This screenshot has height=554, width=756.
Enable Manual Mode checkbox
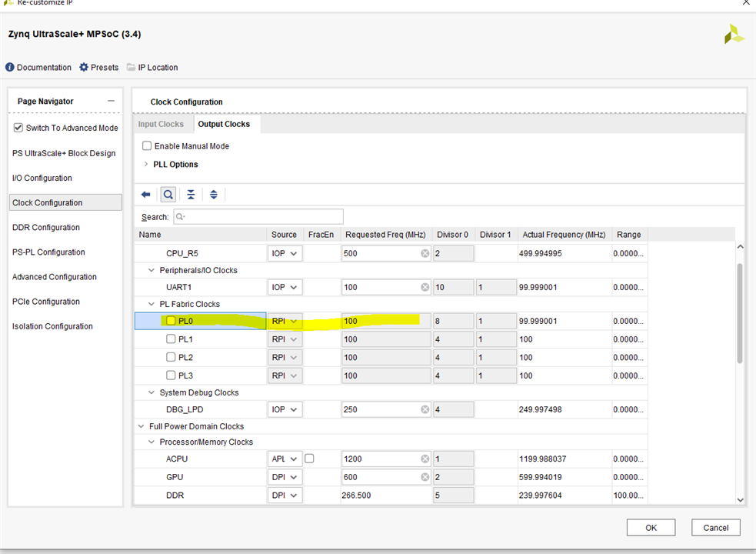coord(147,146)
